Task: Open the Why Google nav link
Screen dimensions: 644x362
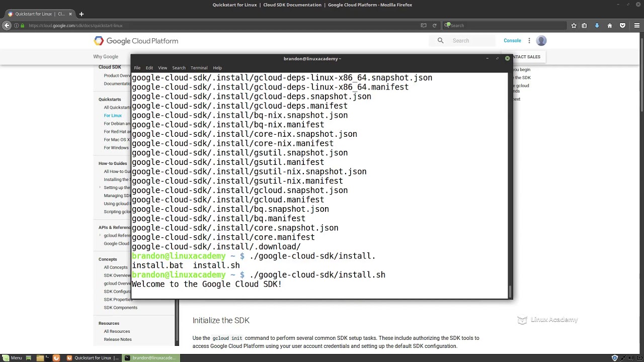Action: click(x=106, y=57)
